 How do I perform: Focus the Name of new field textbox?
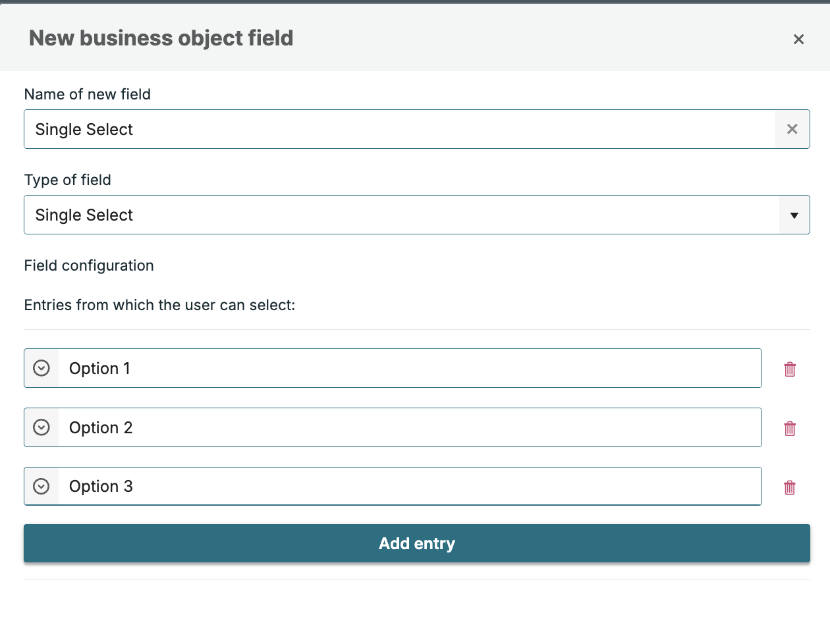pos(400,129)
